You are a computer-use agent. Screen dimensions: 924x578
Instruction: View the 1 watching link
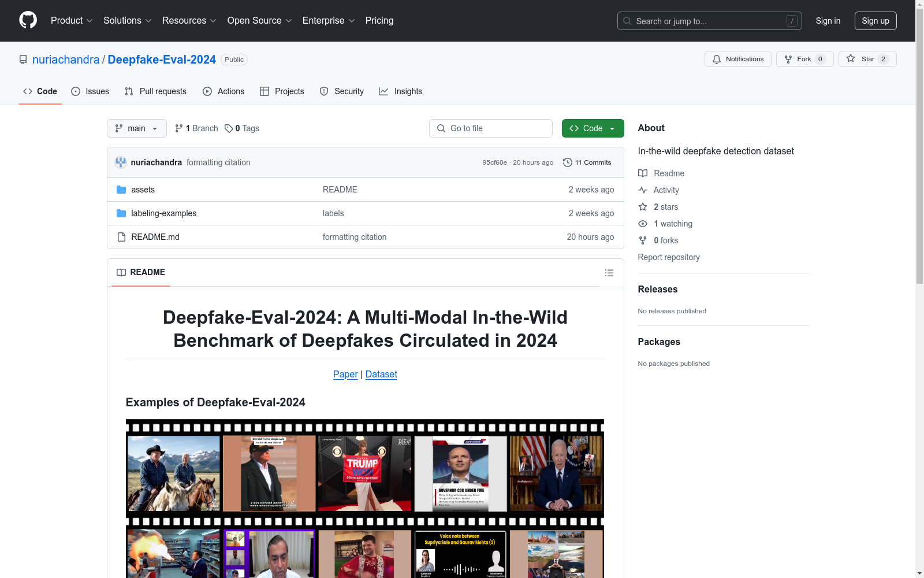(x=665, y=224)
